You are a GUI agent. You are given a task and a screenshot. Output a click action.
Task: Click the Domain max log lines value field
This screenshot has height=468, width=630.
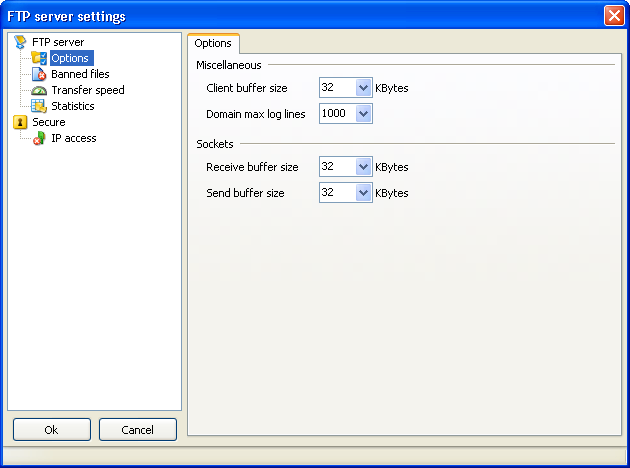tap(338, 114)
